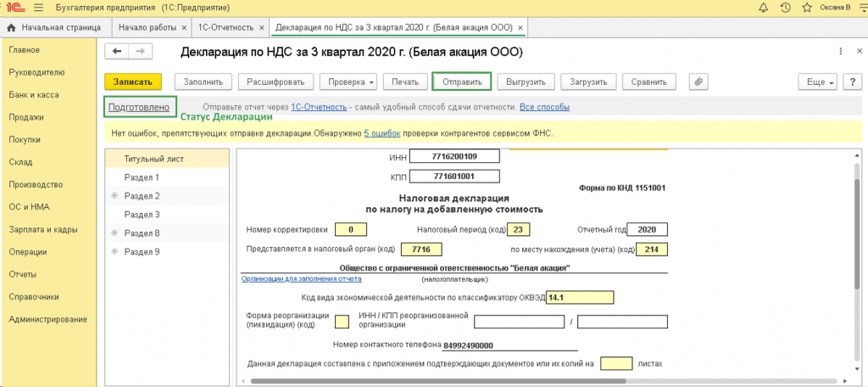Click the contact phone number field
The height and width of the screenshot is (387, 868).
509,345
